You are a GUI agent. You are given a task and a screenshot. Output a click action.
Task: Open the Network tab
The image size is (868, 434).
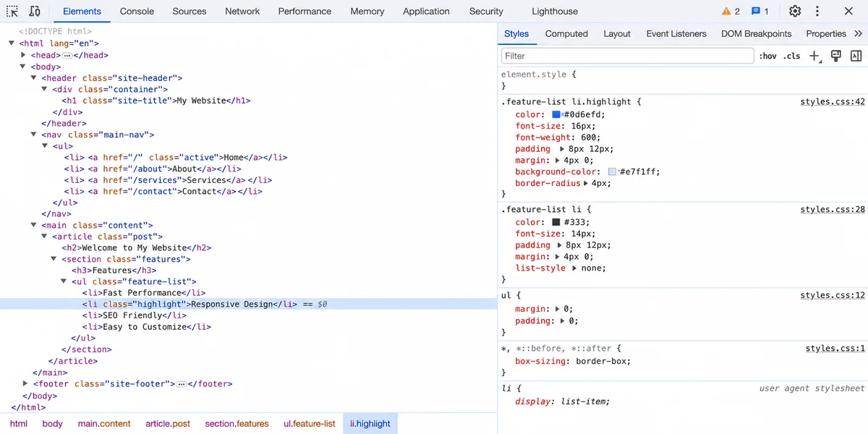click(x=242, y=11)
